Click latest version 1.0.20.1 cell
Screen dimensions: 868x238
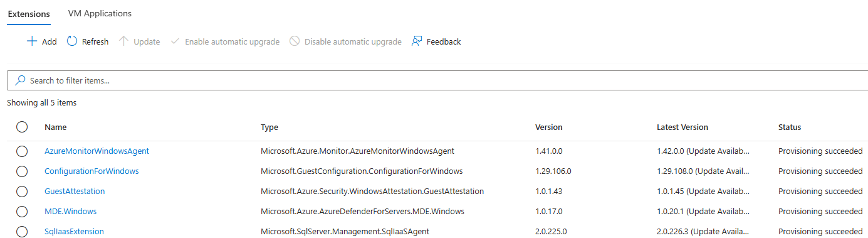click(703, 211)
